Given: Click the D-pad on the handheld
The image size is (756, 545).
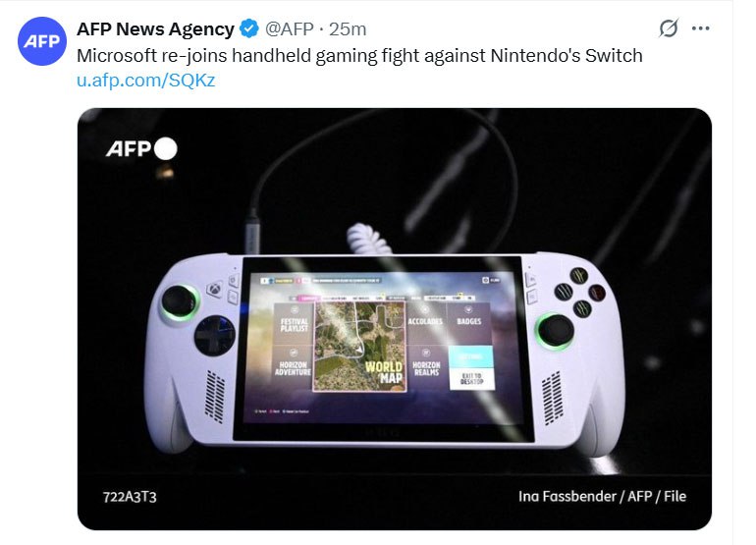Looking at the screenshot, I should pos(215,335).
